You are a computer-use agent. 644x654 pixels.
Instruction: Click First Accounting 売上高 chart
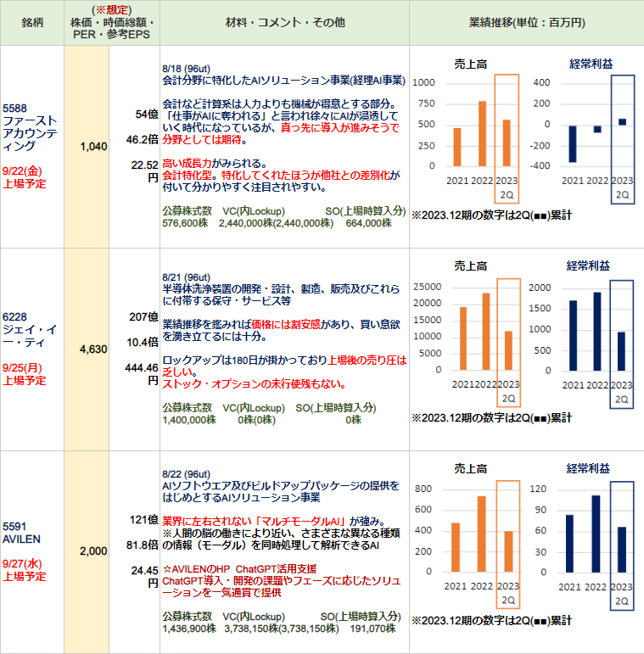[x=468, y=131]
